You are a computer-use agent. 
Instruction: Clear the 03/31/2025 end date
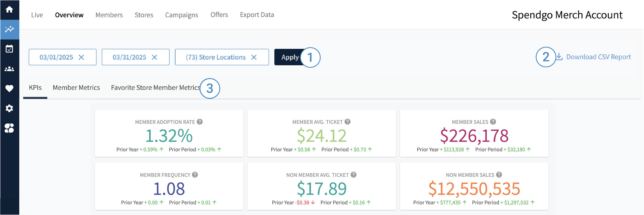[x=155, y=57]
